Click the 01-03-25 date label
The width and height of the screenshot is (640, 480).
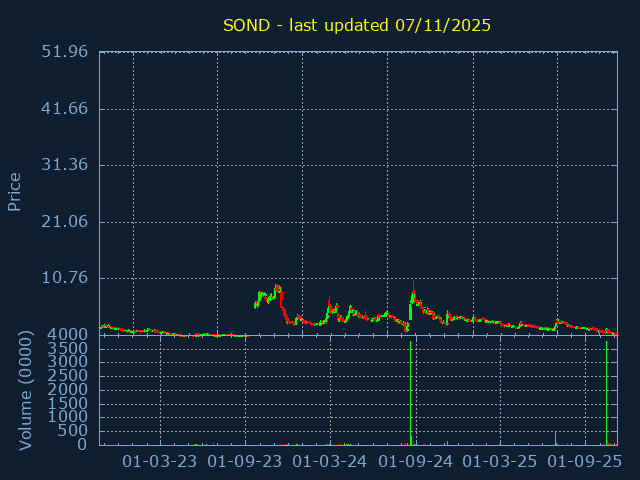[x=500, y=461]
